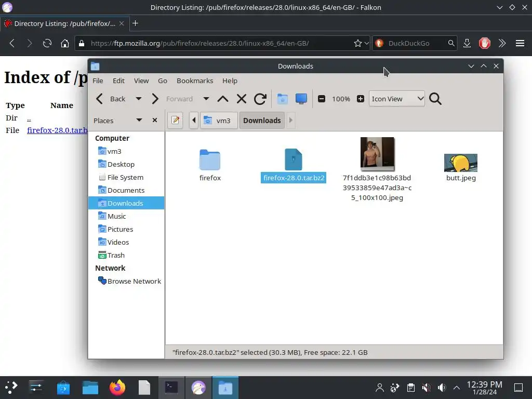
Task: Select the 7f1ddb3e...100x100.jpeg thumbnail
Action: (x=377, y=154)
